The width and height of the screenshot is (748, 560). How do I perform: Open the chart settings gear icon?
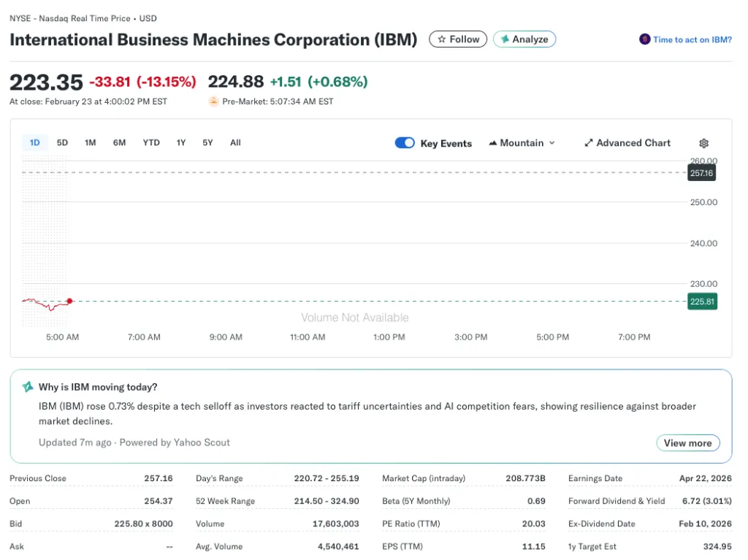tap(703, 143)
